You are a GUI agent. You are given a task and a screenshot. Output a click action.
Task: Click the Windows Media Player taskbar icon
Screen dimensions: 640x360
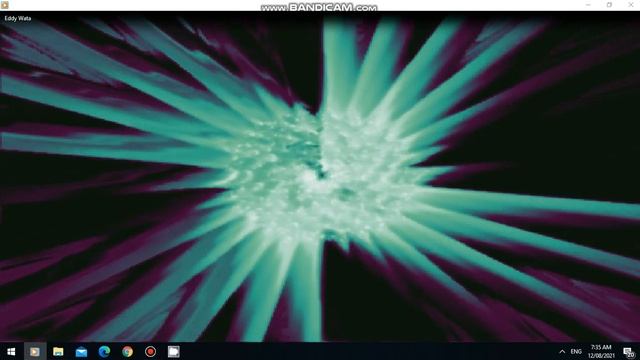[x=35, y=351]
